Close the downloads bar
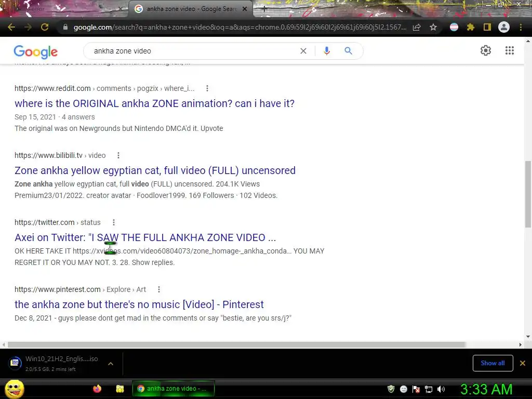 523,363
